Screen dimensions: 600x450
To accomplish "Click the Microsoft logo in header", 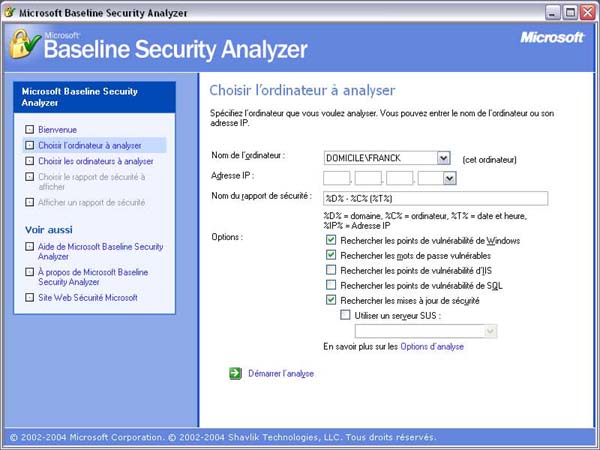I will (552, 37).
